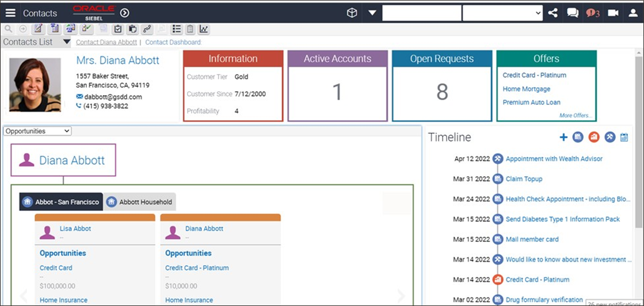Open Credit Card - Platinum in Offers tile
Screen dimensions: 644x306
tap(534, 75)
